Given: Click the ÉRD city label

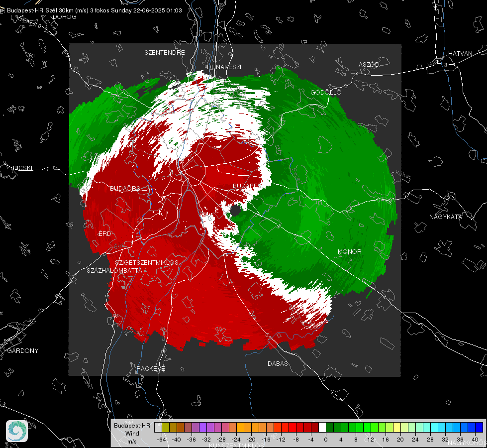Looking at the screenshot, I should pyautogui.click(x=104, y=234).
